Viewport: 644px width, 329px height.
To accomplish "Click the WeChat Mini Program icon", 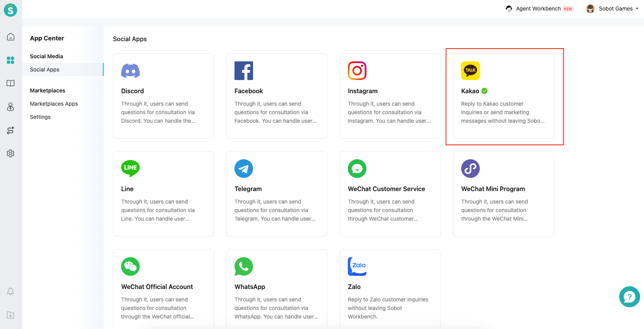I will pos(470,169).
